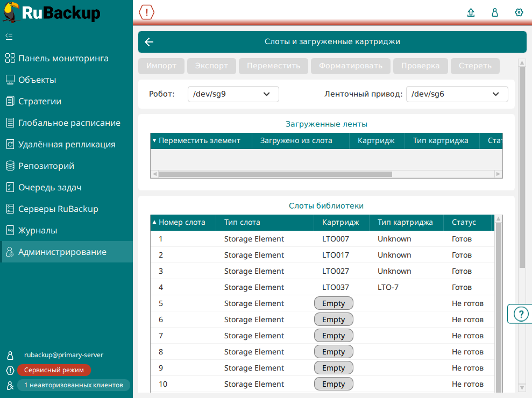
Task: Open the user profile icon at top right
Action: 495,12
